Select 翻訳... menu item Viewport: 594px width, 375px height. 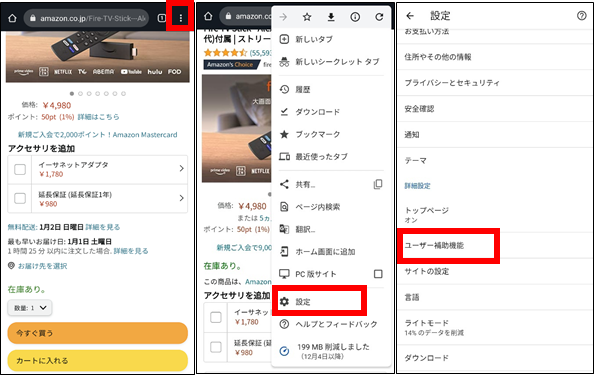click(331, 229)
